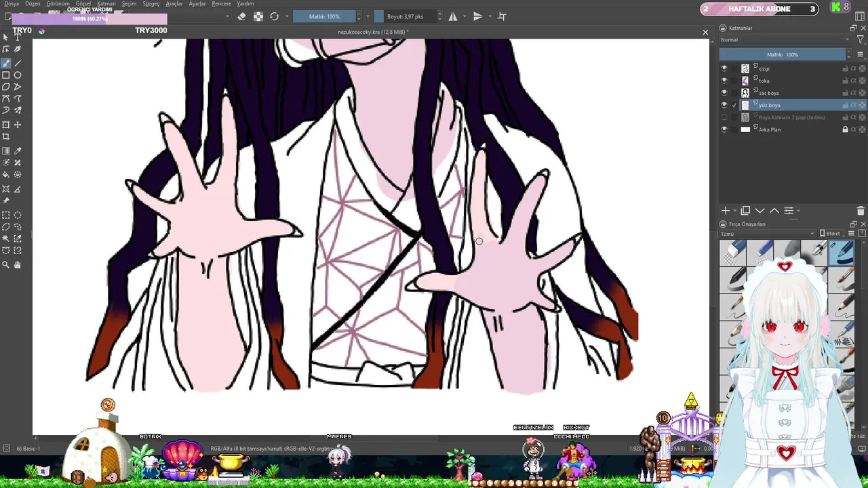Select the Multibrush tool
Screen dimensions: 868x488
[18, 110]
